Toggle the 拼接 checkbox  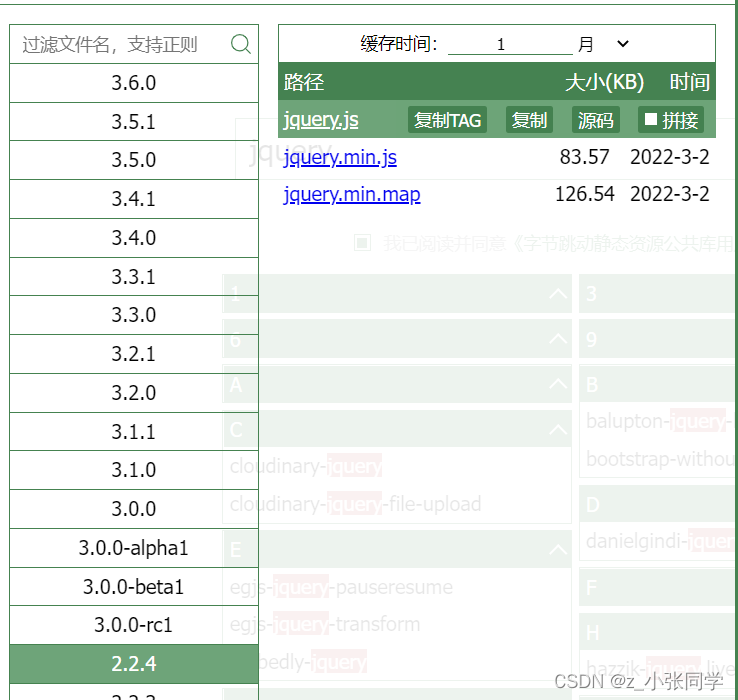tap(651, 119)
